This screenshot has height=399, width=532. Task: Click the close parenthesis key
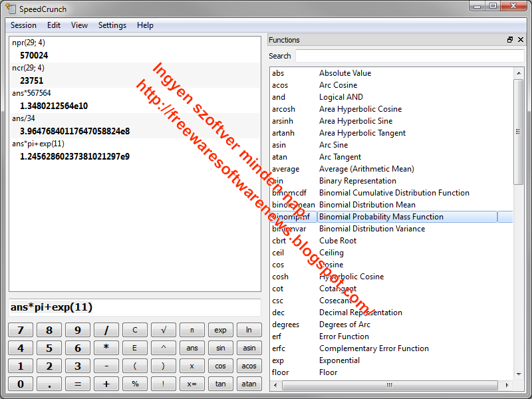click(163, 366)
